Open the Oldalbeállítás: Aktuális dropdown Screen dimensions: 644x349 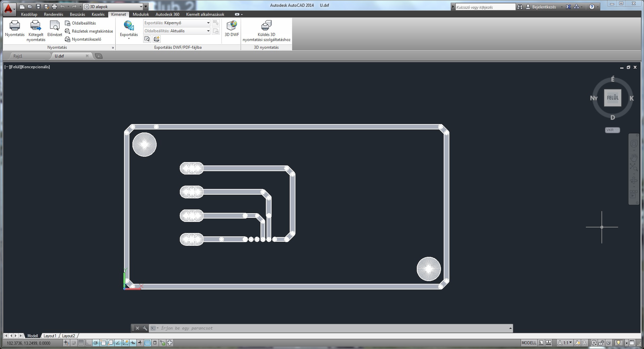click(177, 31)
